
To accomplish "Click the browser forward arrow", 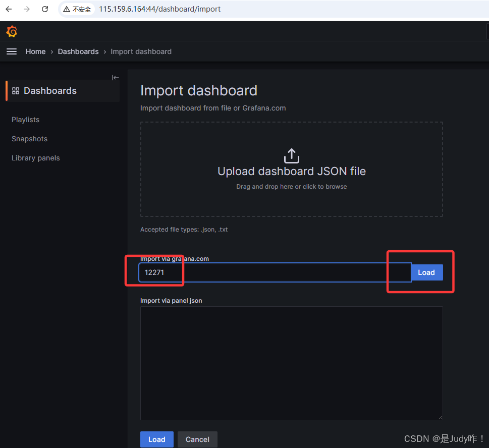I will click(x=27, y=9).
